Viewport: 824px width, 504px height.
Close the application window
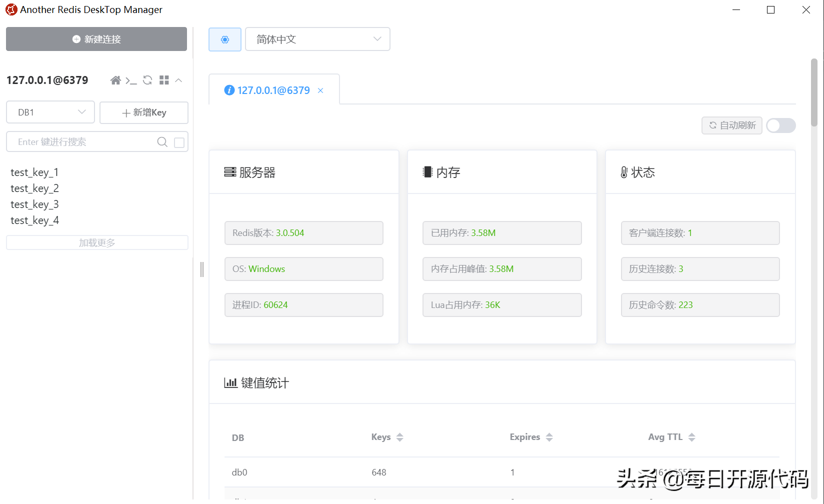[x=806, y=10]
